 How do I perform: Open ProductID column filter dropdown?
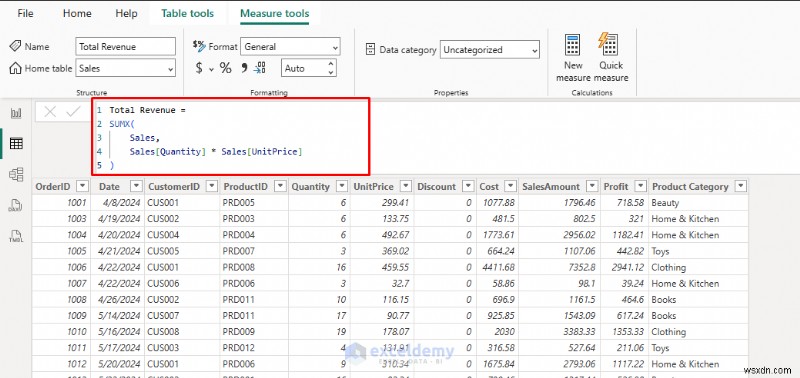click(x=280, y=186)
